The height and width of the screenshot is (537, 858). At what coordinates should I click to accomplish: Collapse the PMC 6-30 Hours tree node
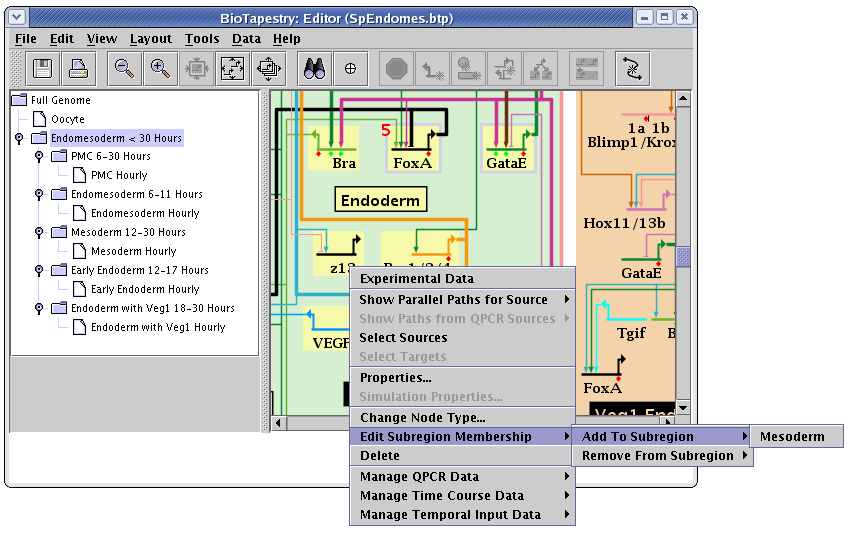pyautogui.click(x=39, y=157)
